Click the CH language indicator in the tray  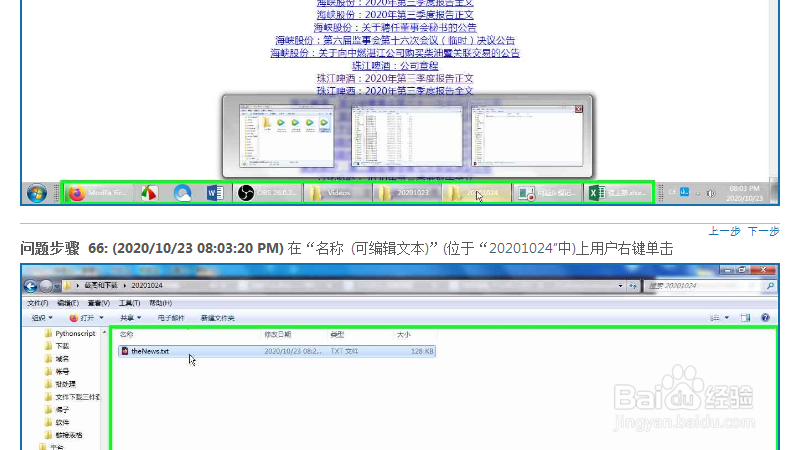click(x=672, y=192)
